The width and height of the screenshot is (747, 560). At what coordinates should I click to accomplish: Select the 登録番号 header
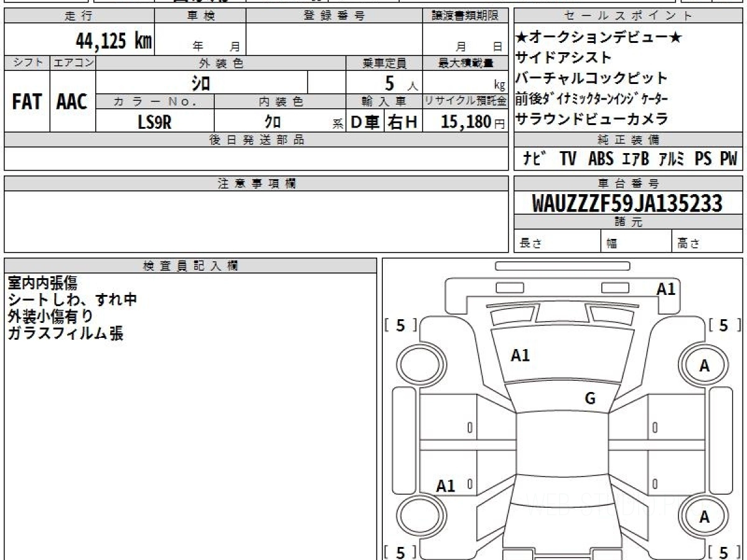click(x=334, y=16)
